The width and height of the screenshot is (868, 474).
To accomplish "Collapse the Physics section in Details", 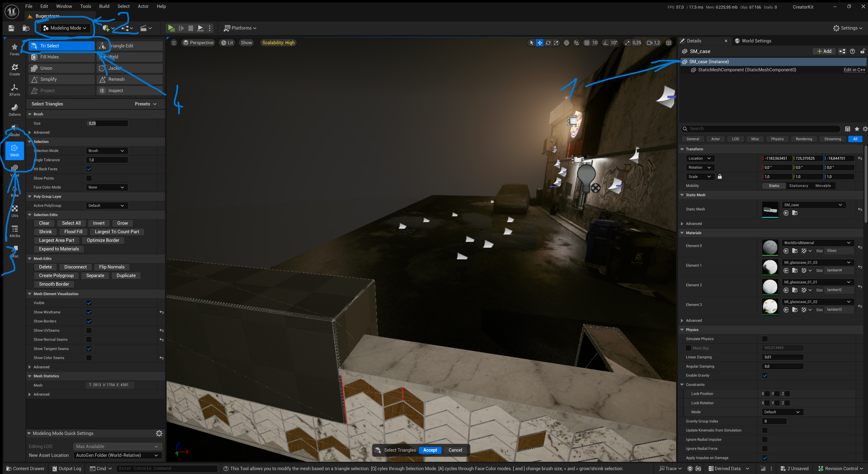I will pos(682,329).
